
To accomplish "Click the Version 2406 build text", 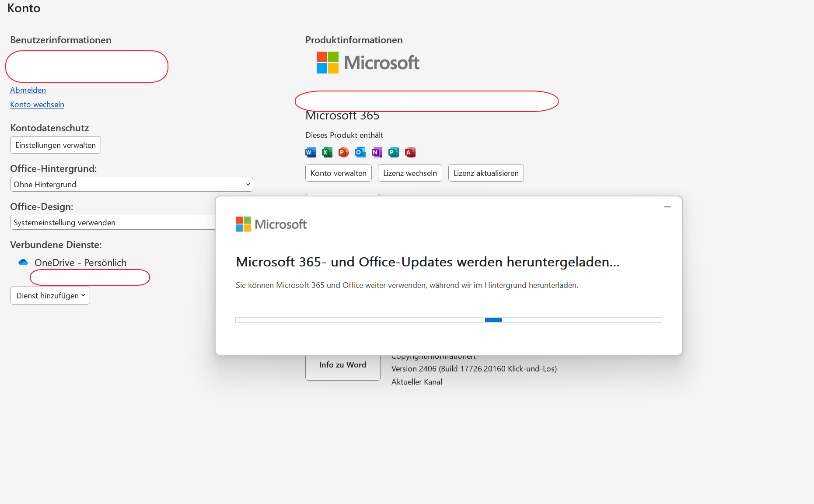I will coord(474,369).
